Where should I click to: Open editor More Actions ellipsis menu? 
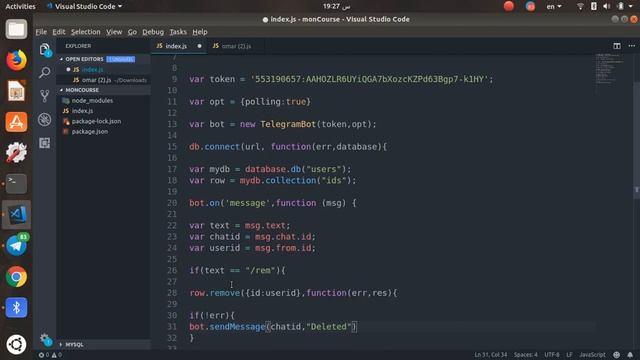click(631, 46)
